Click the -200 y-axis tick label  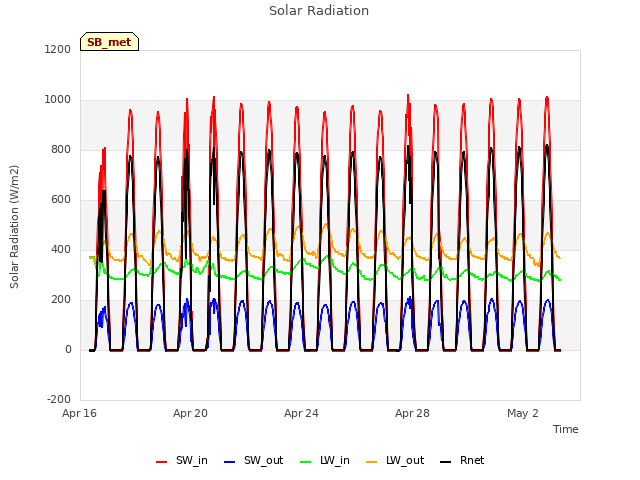pyautogui.click(x=59, y=399)
